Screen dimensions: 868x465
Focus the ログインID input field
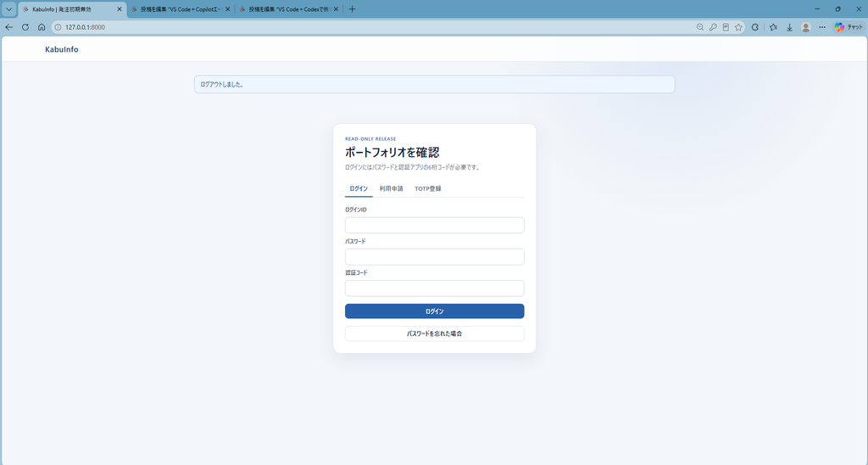point(435,225)
